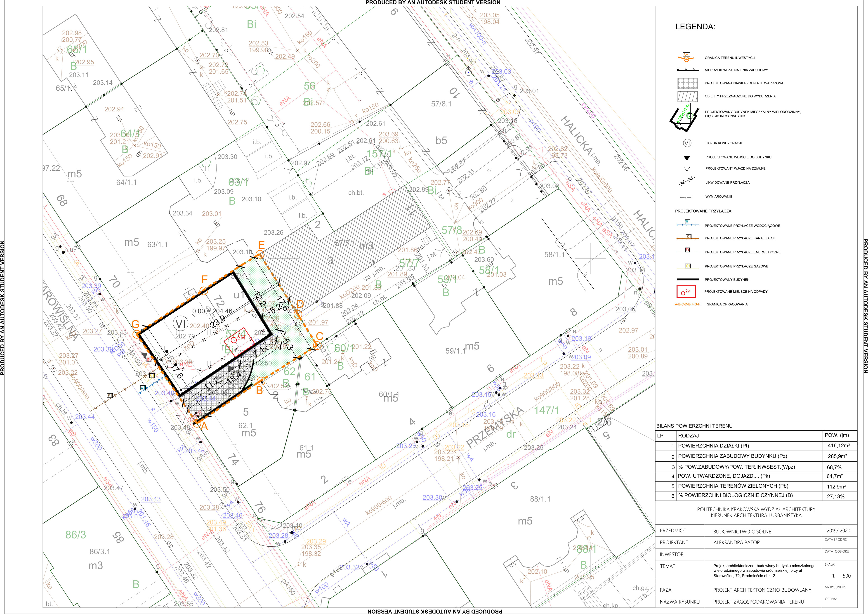Viewport: 868px width, 614px height.
Task: Select the scale value 500 in title block
Action: point(847,576)
